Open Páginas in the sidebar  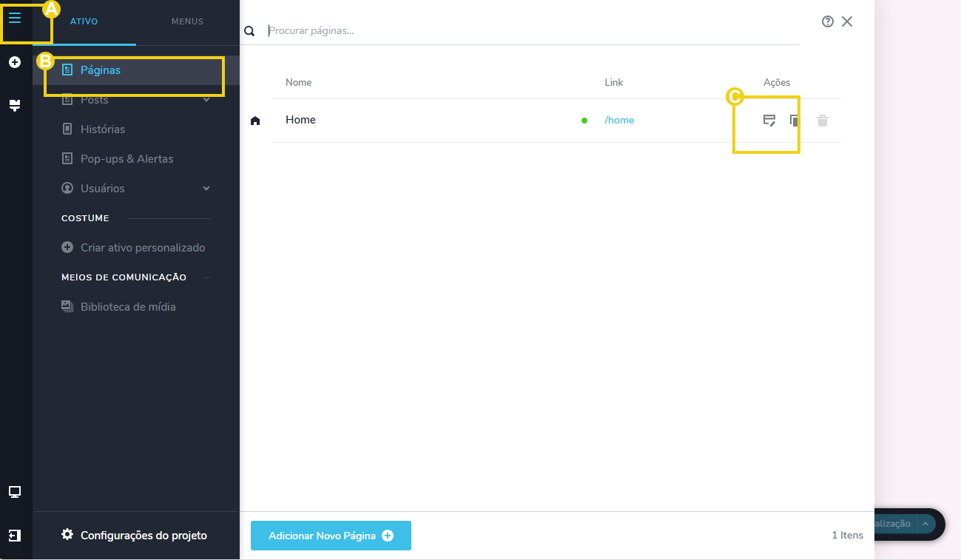point(101,70)
